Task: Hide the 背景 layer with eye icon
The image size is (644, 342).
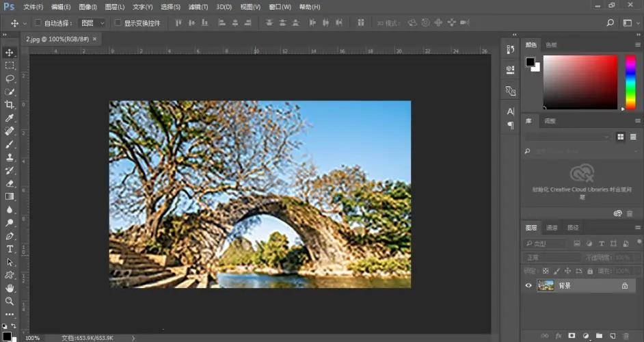Action: pyautogui.click(x=528, y=285)
